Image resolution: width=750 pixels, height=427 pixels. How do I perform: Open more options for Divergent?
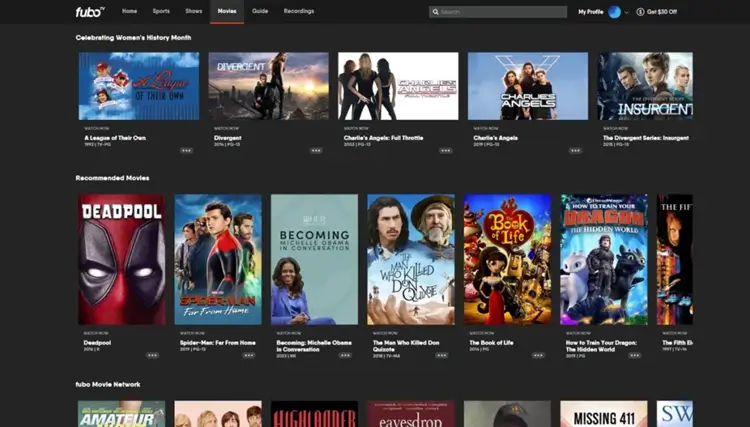point(316,151)
